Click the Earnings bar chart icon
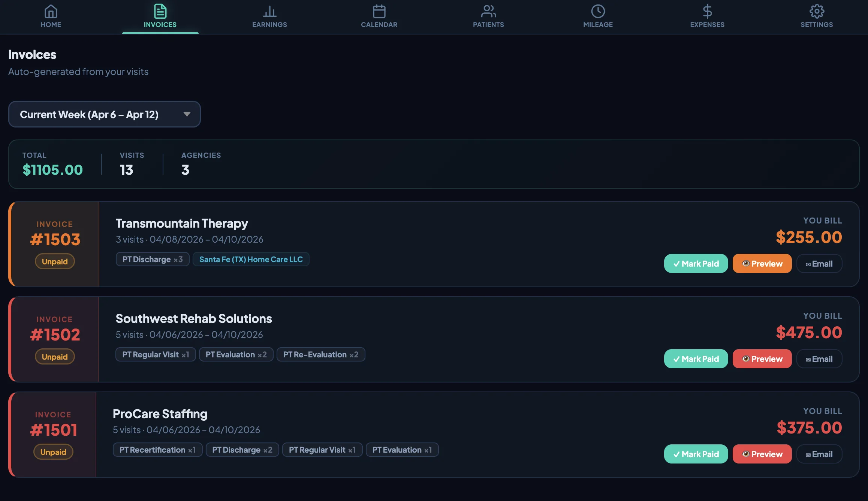Image resolution: width=868 pixels, height=501 pixels. (269, 11)
